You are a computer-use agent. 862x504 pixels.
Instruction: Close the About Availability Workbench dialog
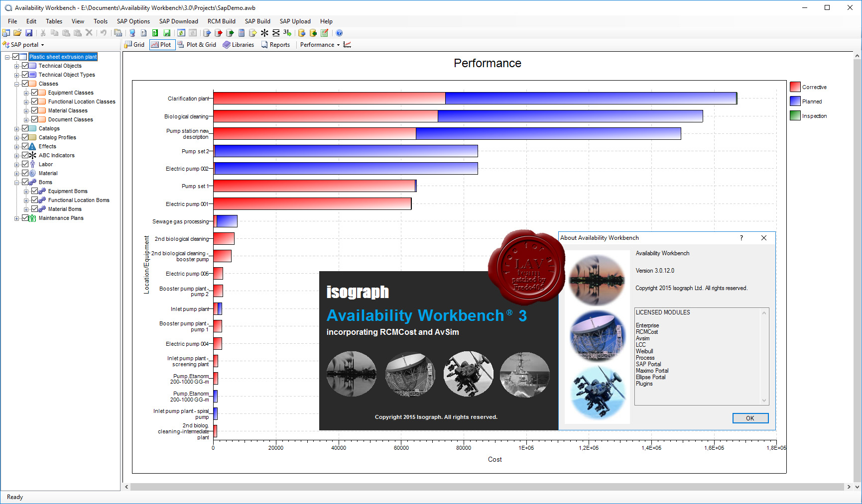[x=764, y=238]
